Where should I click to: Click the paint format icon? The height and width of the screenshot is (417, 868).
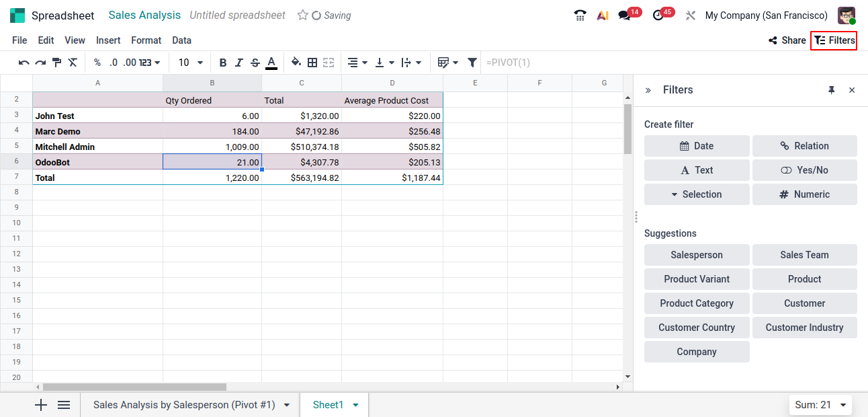pyautogui.click(x=56, y=63)
